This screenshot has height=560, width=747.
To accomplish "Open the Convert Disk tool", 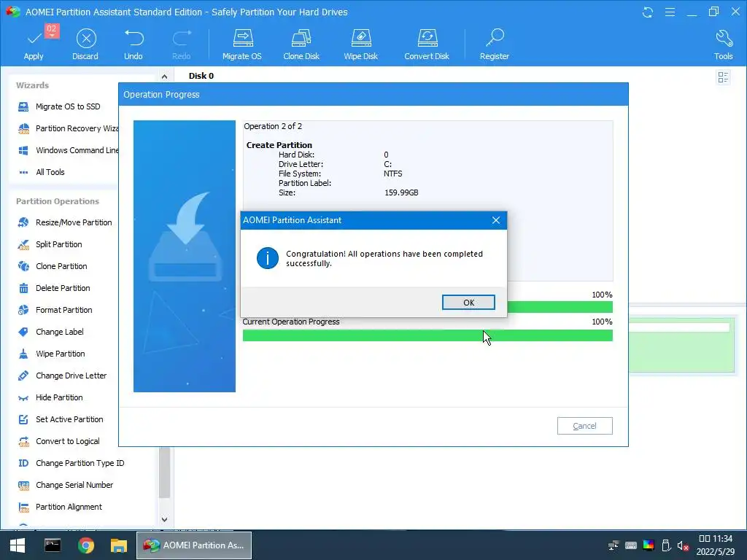I will (x=426, y=44).
